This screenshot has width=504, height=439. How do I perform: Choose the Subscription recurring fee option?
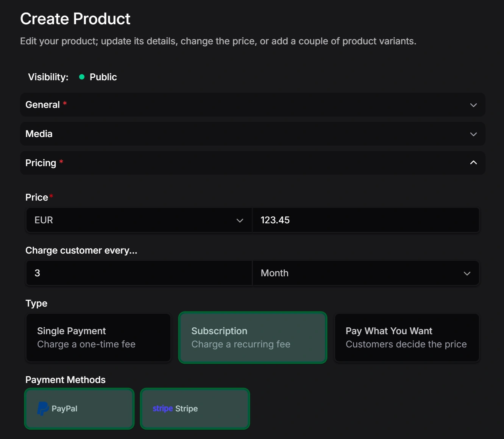(253, 338)
